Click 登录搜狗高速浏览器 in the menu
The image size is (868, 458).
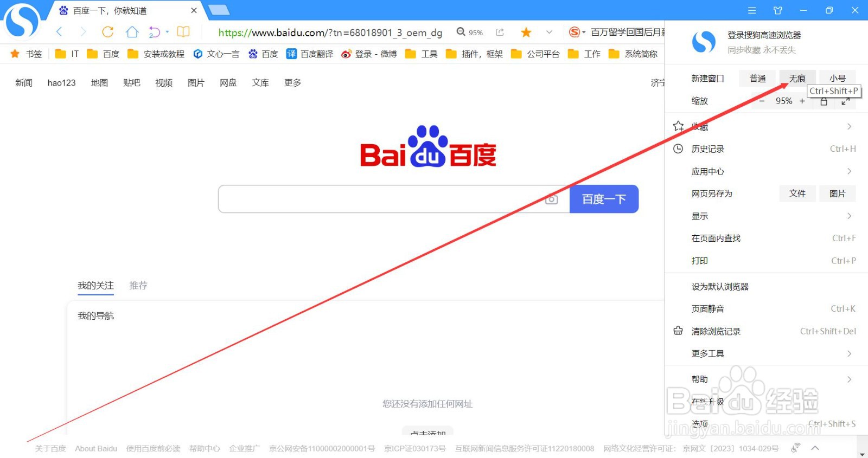[x=764, y=35]
